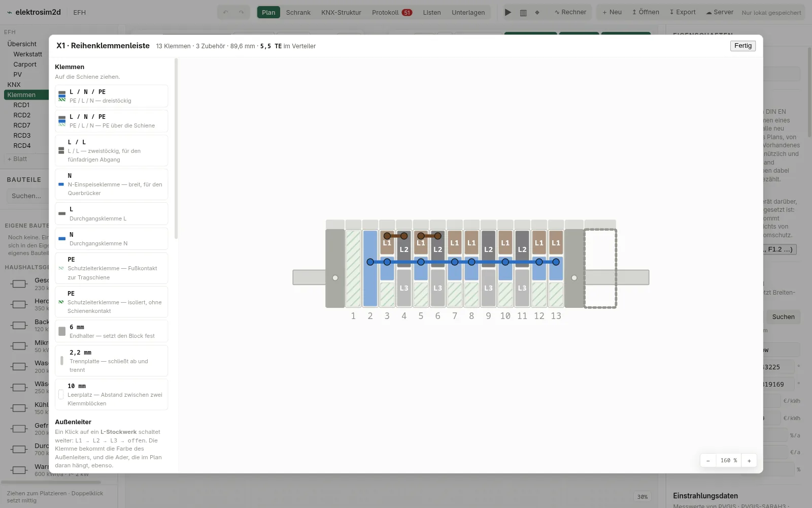Pick the three-level L / N / PE terminal

111,96
